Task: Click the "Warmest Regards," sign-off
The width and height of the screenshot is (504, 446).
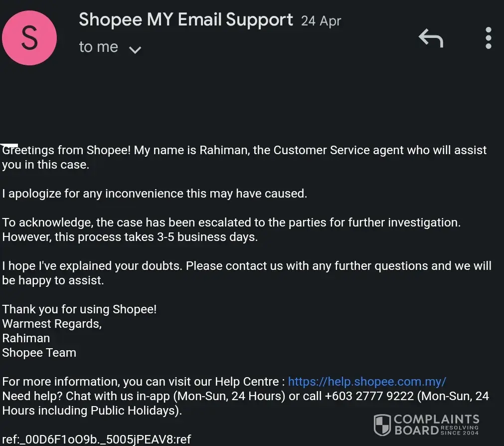Action: click(52, 324)
